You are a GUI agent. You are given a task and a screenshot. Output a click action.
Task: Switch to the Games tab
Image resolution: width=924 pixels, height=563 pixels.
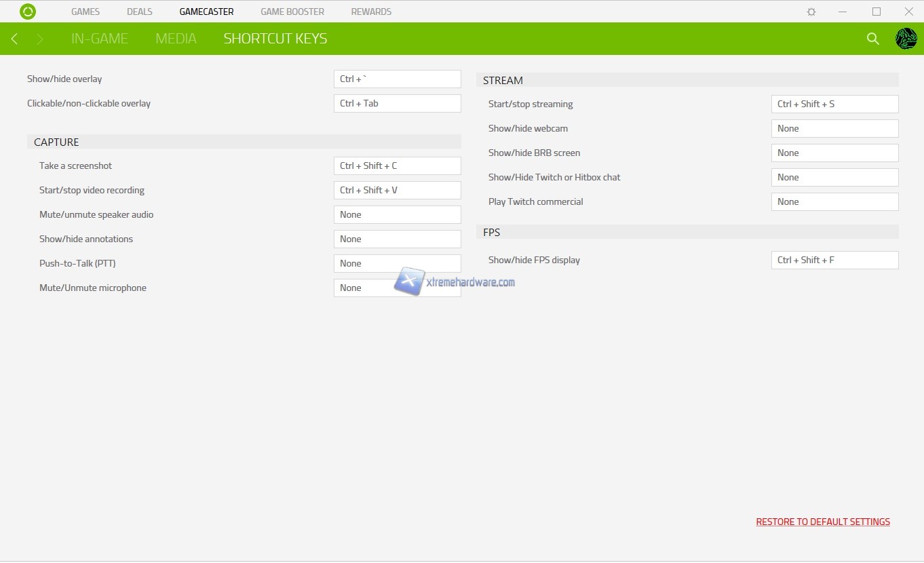click(x=85, y=12)
